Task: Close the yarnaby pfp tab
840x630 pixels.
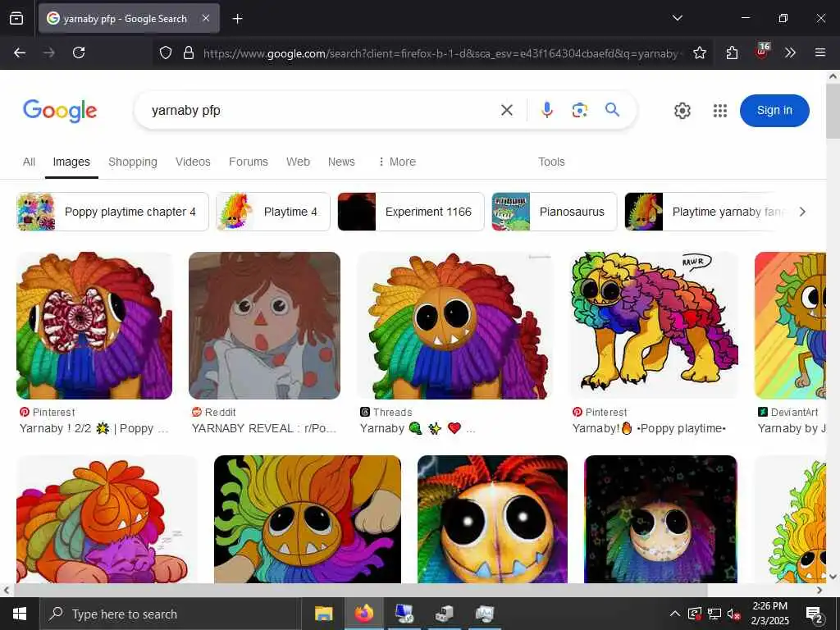Action: [206, 18]
